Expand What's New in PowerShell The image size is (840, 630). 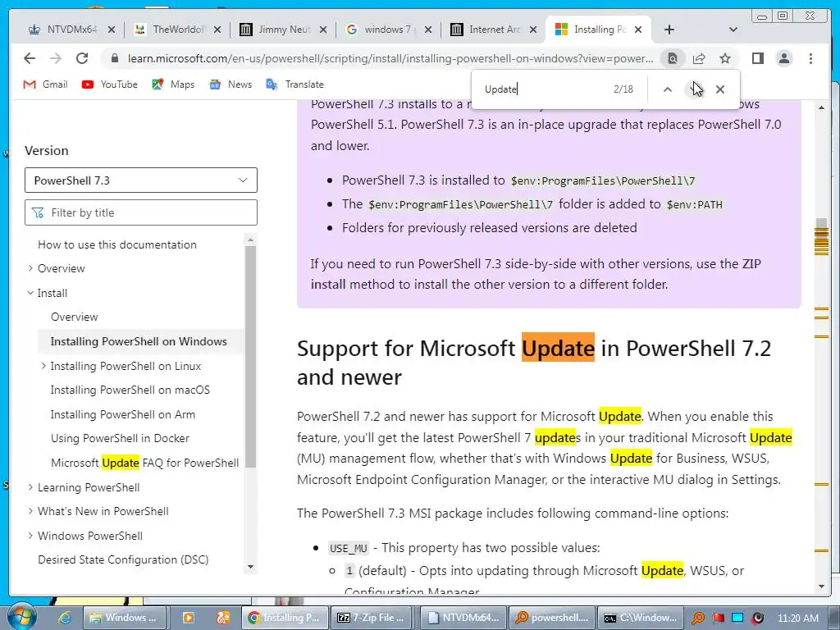30,511
